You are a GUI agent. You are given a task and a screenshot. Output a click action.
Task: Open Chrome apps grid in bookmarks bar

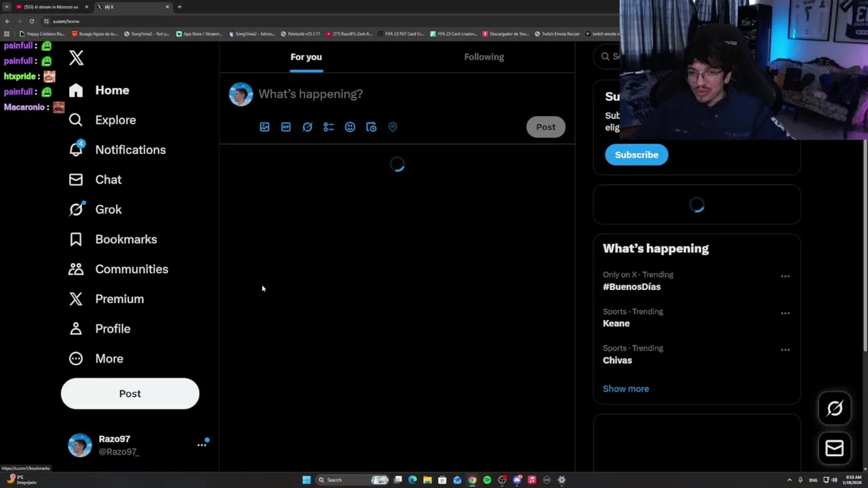[7, 34]
